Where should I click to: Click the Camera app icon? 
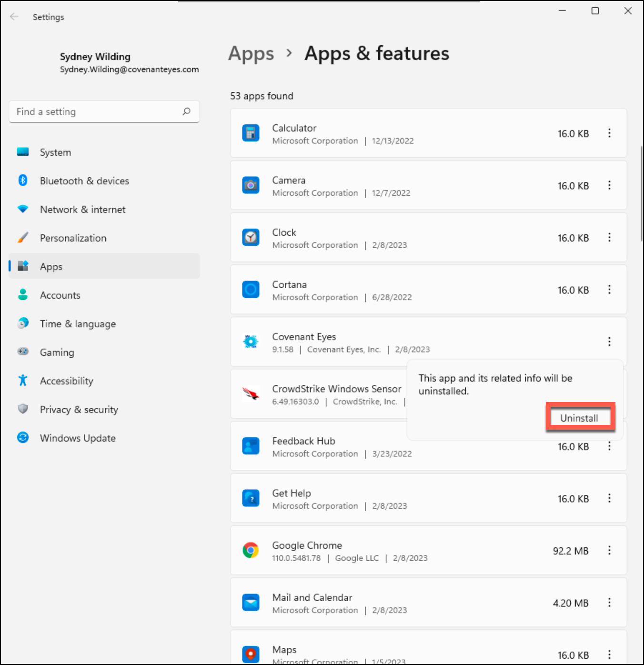(251, 185)
